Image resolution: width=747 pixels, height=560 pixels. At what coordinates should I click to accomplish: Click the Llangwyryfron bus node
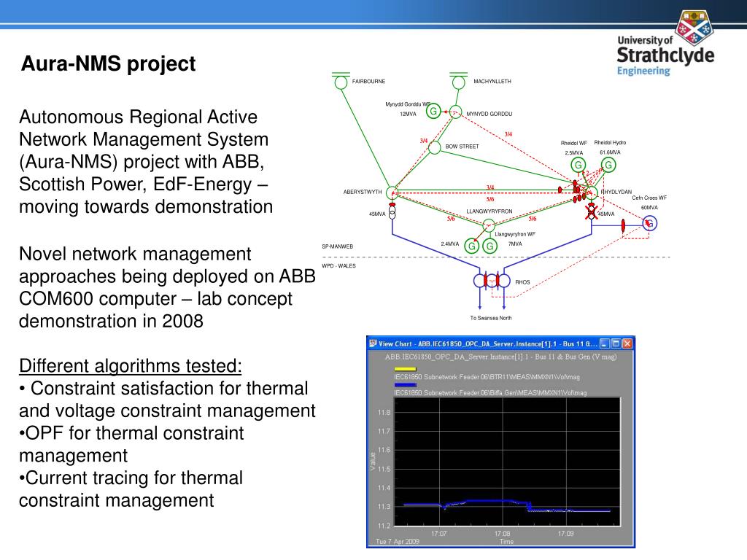[489, 225]
